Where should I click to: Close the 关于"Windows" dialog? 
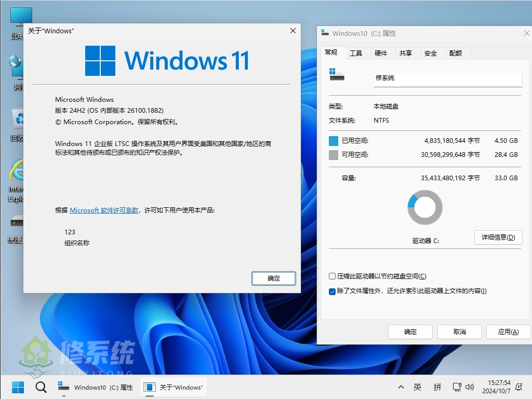click(293, 31)
